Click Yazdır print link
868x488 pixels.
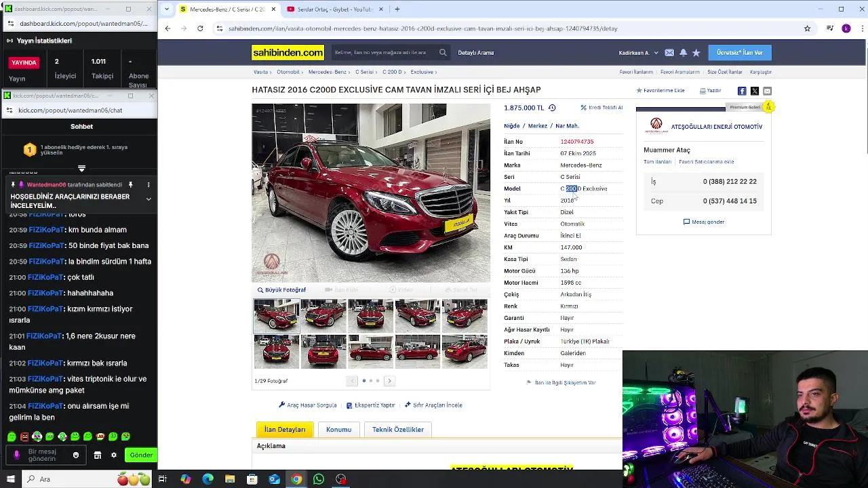[710, 91]
